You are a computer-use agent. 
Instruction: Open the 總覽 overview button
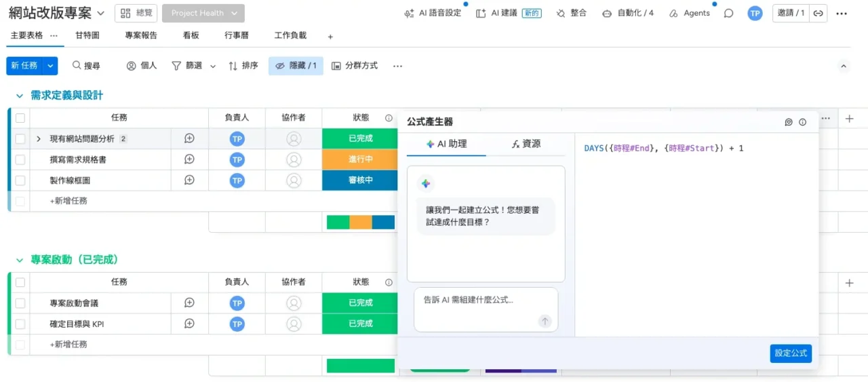click(x=136, y=13)
